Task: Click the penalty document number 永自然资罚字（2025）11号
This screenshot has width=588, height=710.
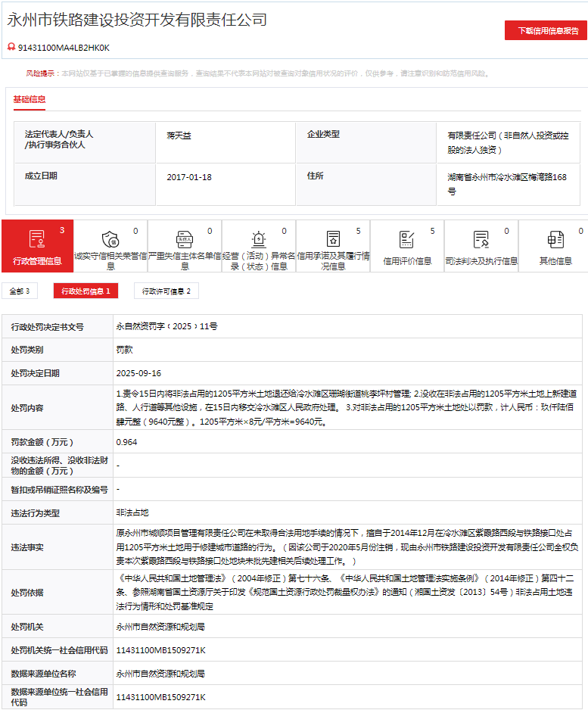Action: [x=166, y=326]
